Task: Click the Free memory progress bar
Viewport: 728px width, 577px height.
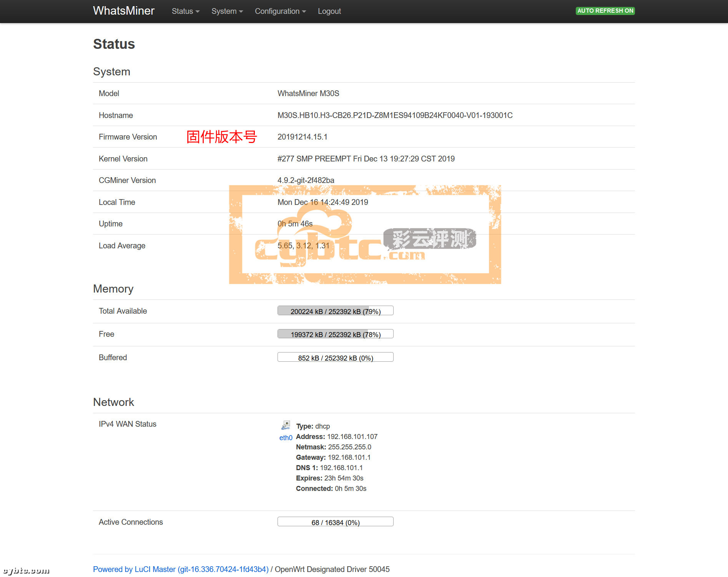Action: point(335,334)
